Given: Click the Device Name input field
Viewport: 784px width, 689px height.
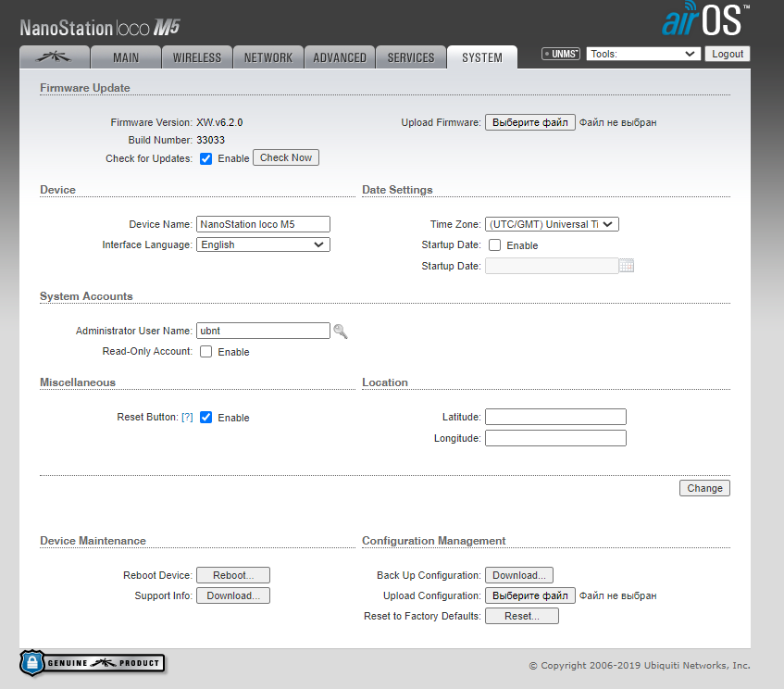Looking at the screenshot, I should 263,224.
